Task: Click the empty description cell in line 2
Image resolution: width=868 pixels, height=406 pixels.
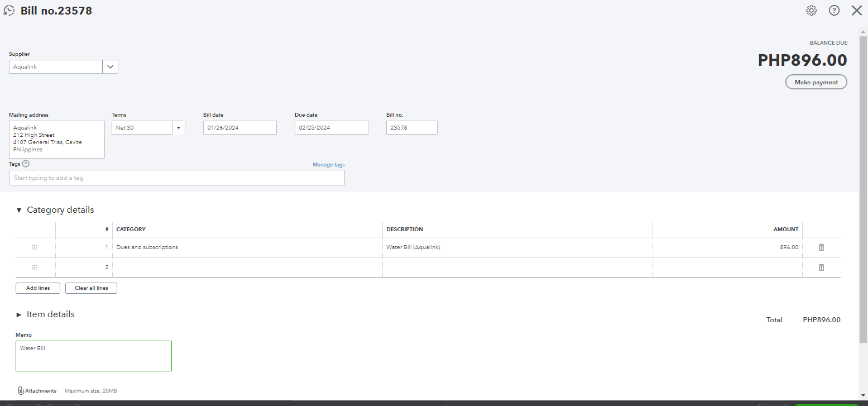Action: [517, 267]
